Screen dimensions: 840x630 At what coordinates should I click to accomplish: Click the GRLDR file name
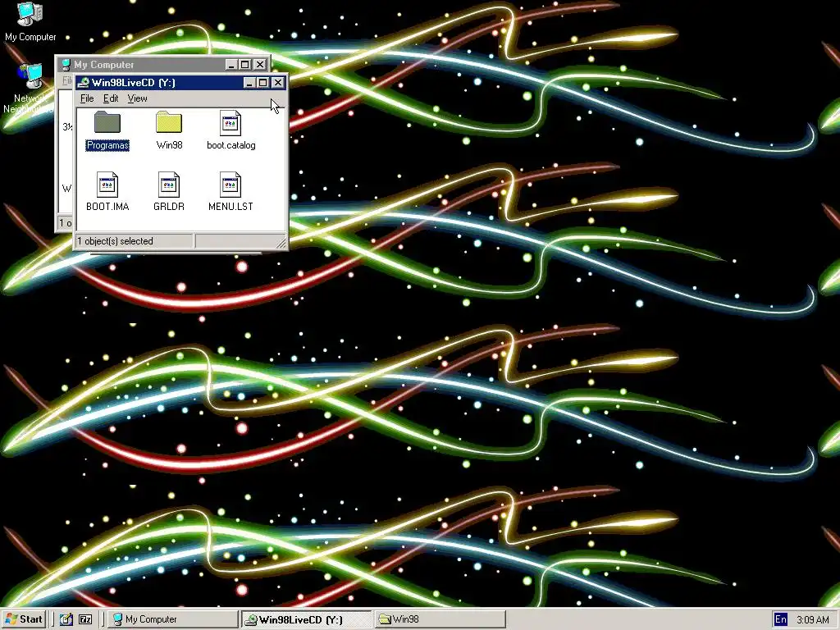pyautogui.click(x=169, y=206)
